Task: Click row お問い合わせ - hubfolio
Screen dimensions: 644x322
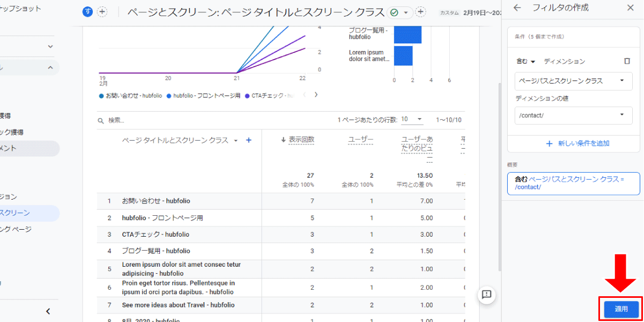Action: click(281, 201)
